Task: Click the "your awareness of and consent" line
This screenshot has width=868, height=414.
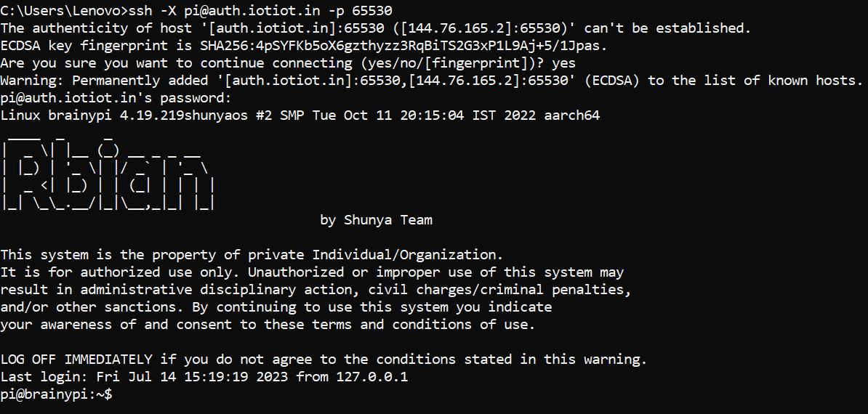Action: pos(268,325)
